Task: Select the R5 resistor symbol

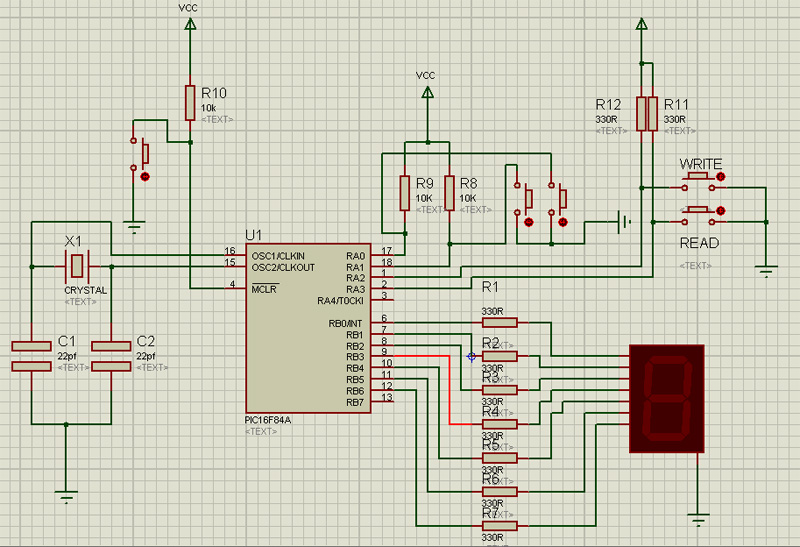Action: point(499,458)
